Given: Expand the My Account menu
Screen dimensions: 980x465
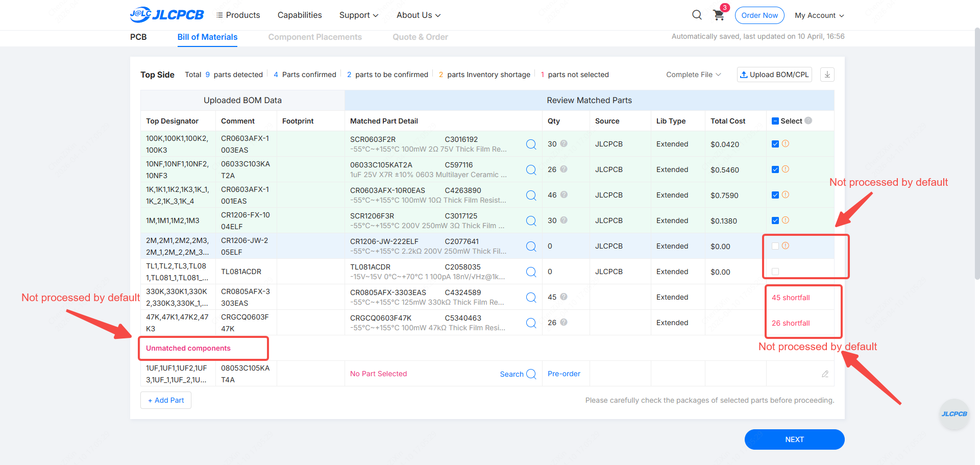Looking at the screenshot, I should click(819, 15).
